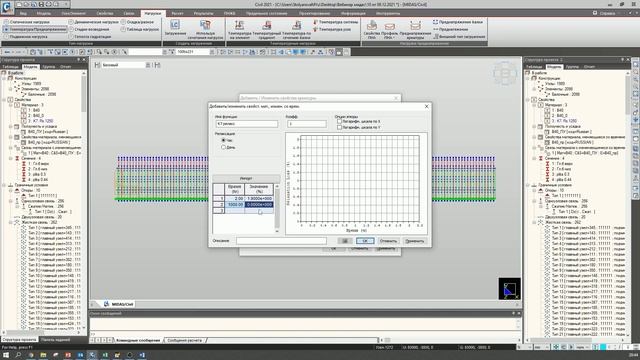Click the view navigation cube in model view

(505, 73)
